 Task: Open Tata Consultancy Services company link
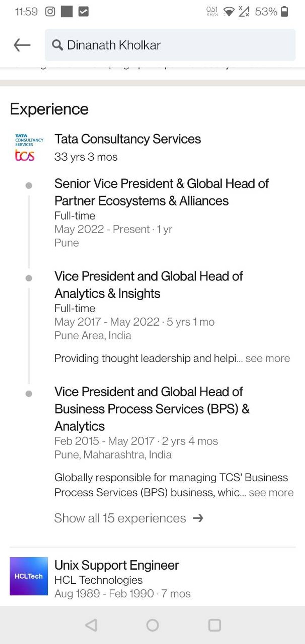tap(128, 139)
